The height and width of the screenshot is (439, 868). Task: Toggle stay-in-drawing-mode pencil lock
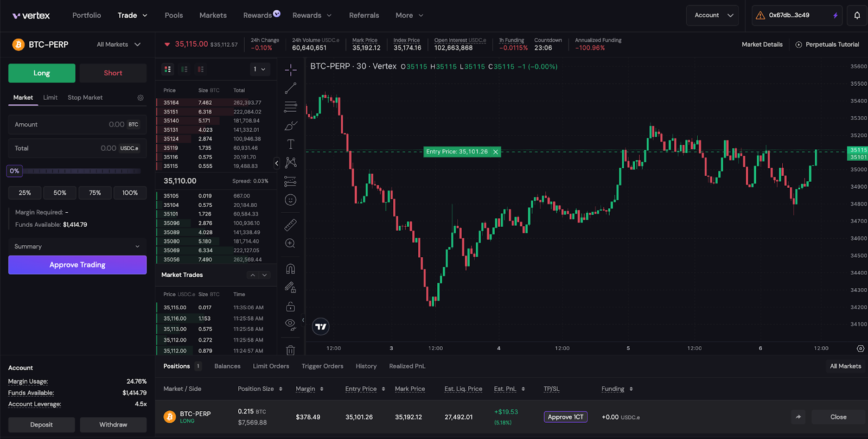(291, 287)
